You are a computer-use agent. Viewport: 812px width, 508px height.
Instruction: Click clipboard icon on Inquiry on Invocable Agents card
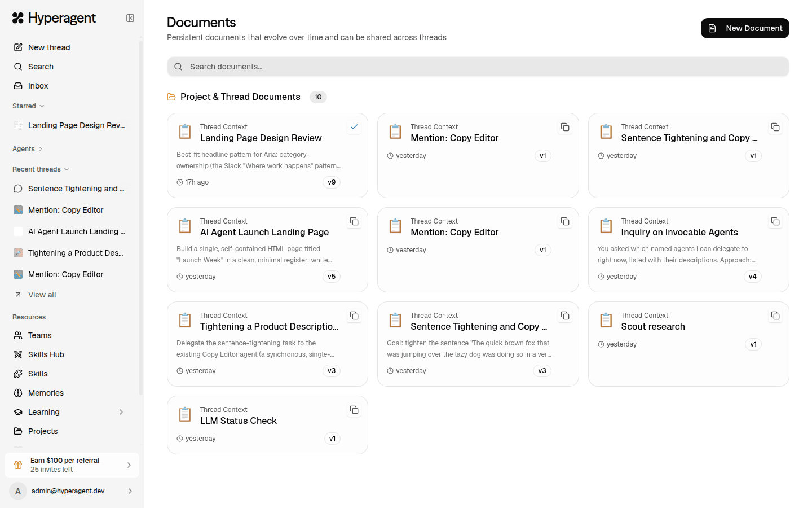click(x=606, y=226)
